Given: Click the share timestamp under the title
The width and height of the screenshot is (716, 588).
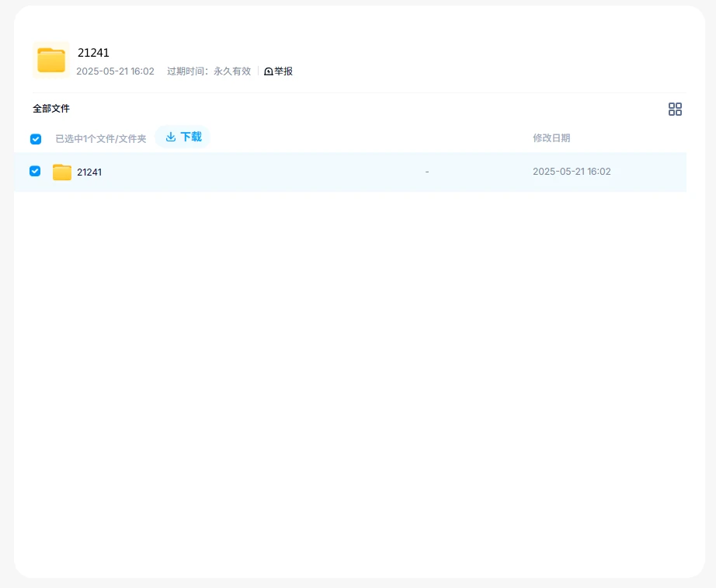Looking at the screenshot, I should tap(115, 71).
